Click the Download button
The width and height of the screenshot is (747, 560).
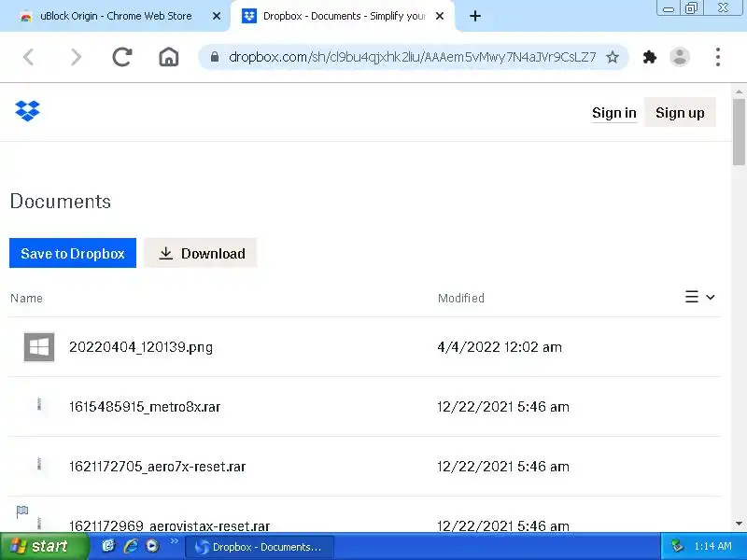[x=201, y=253]
